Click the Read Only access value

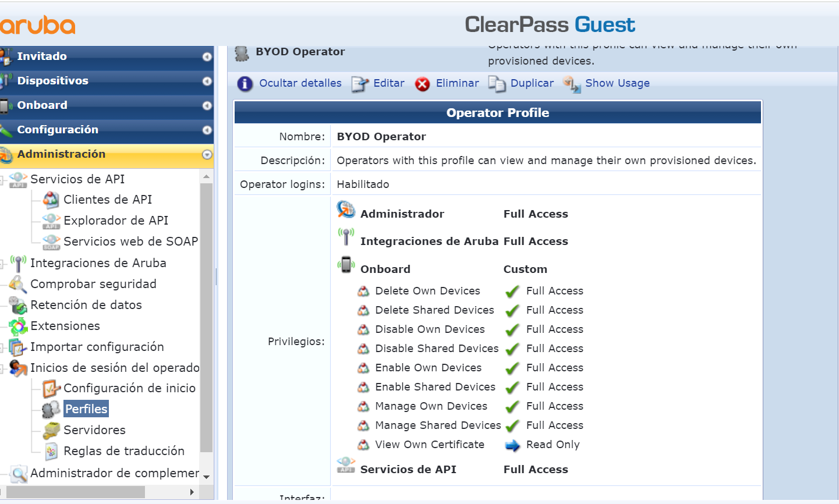coord(553,445)
